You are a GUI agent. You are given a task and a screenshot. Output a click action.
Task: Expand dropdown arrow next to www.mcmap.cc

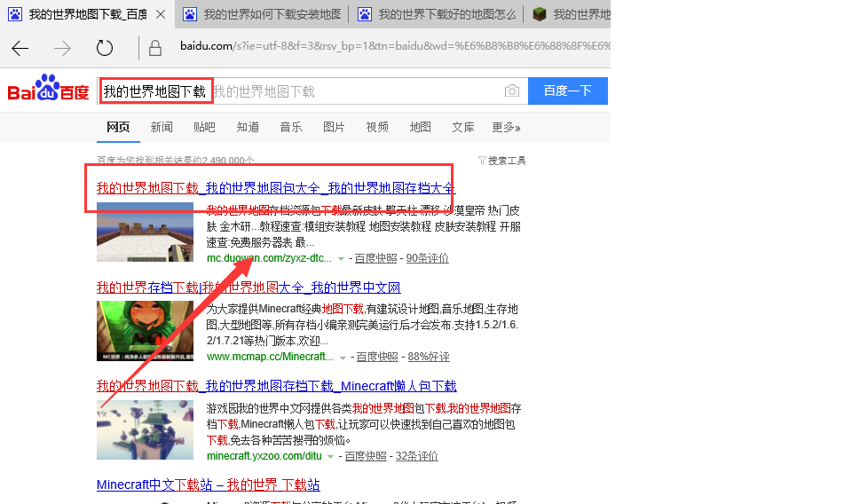click(x=343, y=358)
